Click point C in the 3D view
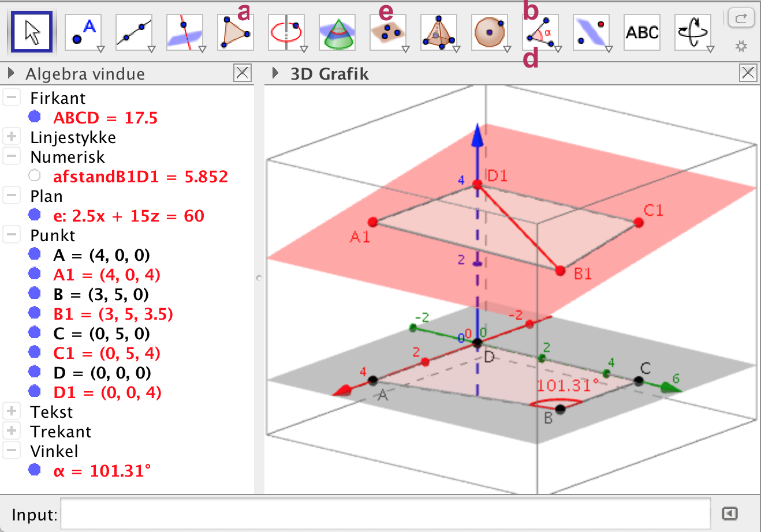 (x=638, y=380)
